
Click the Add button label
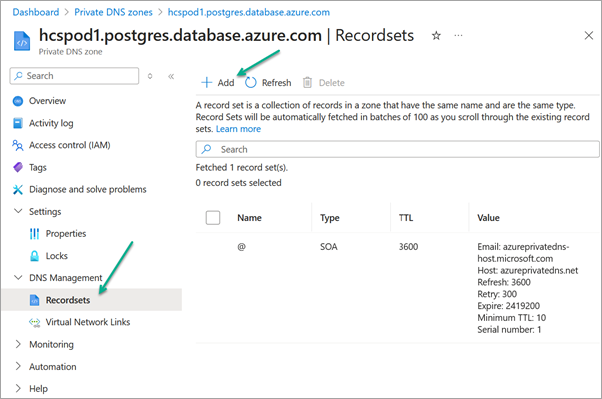point(226,83)
